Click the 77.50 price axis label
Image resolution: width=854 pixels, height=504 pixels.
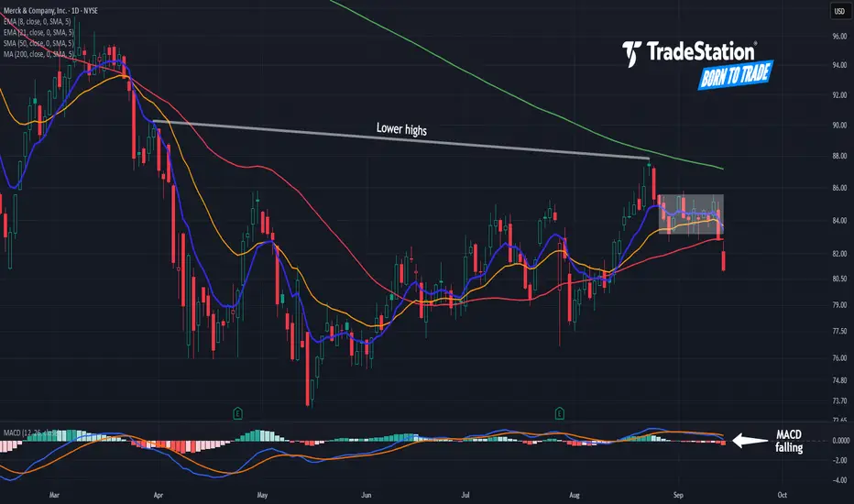tap(839, 332)
